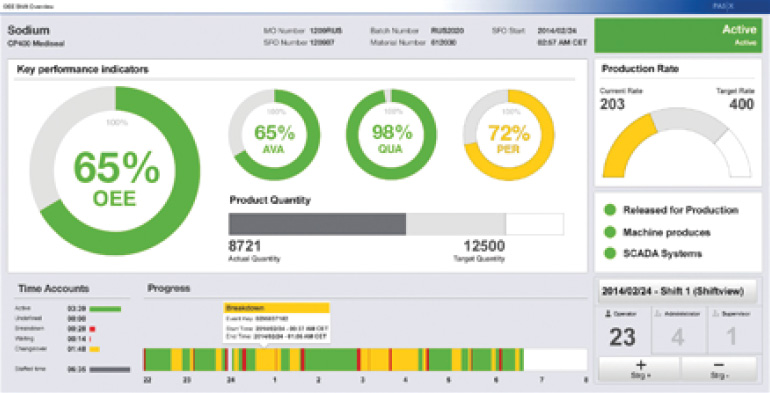Click the green dot beside Released for Production
The width and height of the screenshot is (770, 393).
(x=609, y=210)
